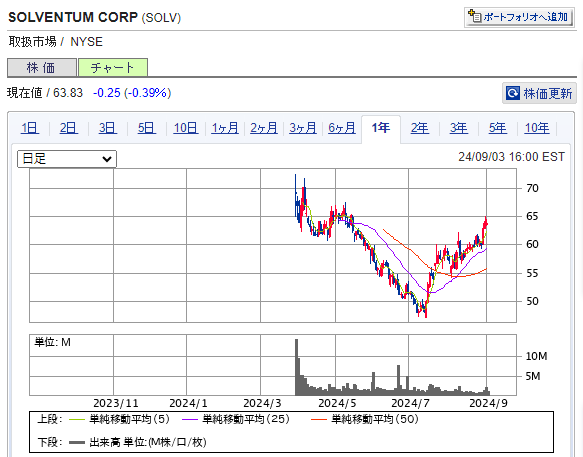583x457 pixels.
Task: Click the 2024/9 date axis label
Action: (x=489, y=403)
